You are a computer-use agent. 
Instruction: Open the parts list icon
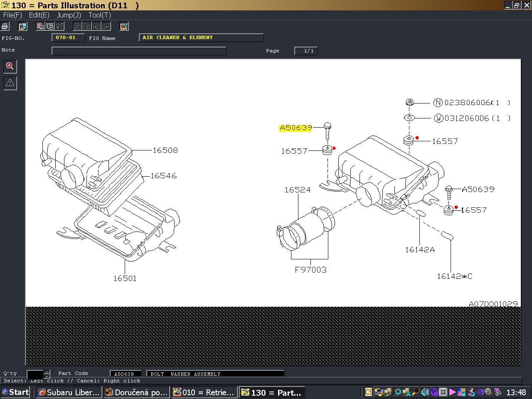coord(22,26)
